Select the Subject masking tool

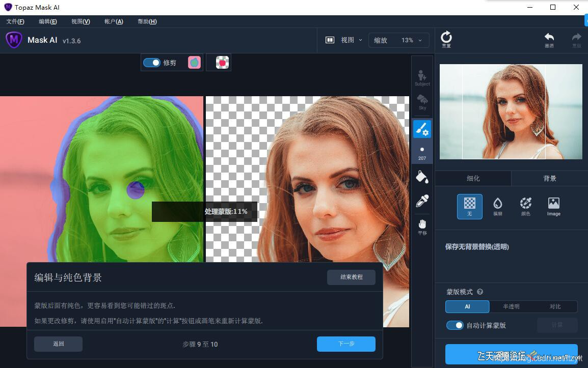click(x=422, y=76)
